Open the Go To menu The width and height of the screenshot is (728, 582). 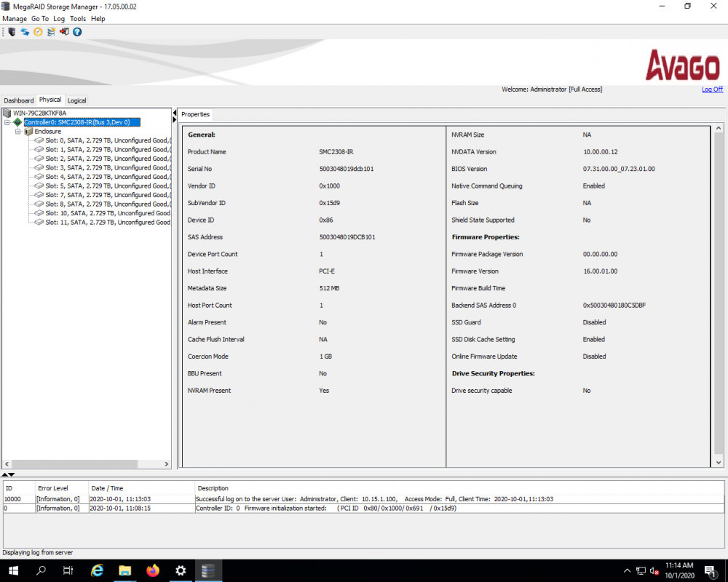[x=40, y=19]
